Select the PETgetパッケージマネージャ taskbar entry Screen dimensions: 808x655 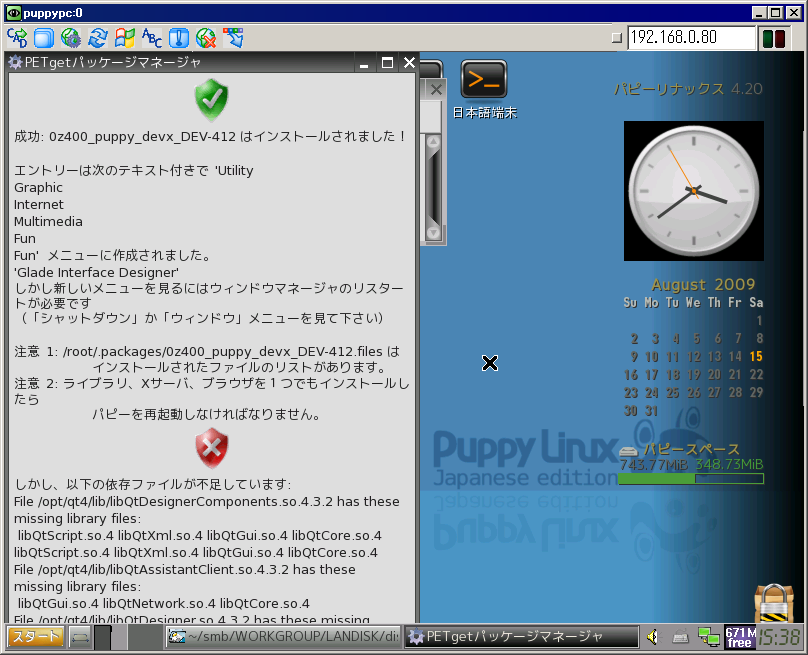click(522, 637)
